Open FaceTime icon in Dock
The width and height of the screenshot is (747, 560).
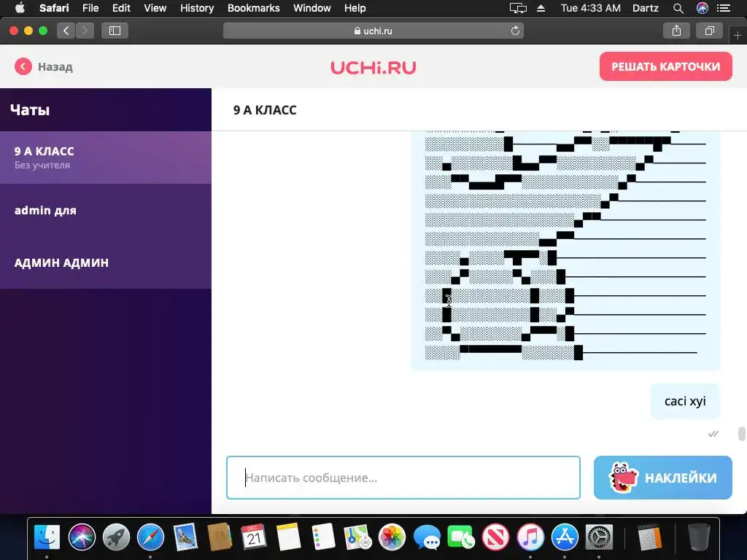point(461,537)
